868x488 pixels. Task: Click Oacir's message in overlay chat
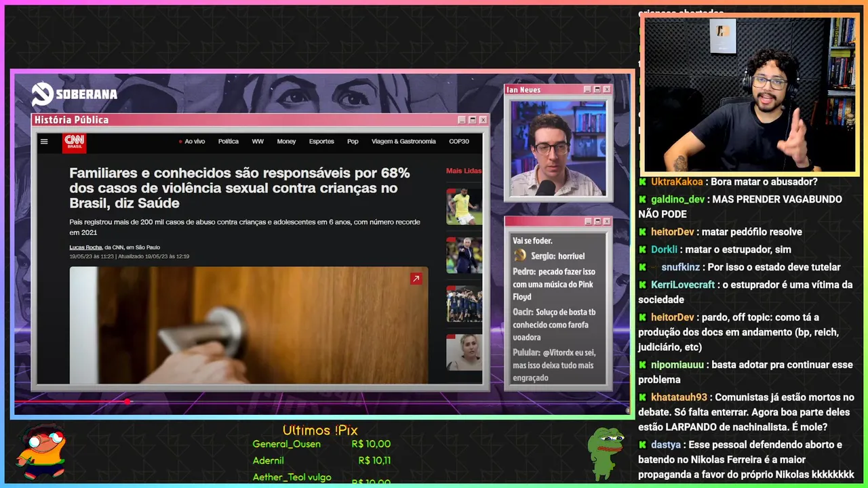click(x=554, y=325)
